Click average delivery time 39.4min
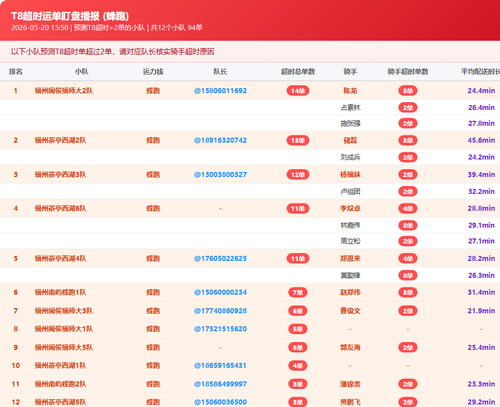This screenshot has width=500, height=407. (x=481, y=175)
